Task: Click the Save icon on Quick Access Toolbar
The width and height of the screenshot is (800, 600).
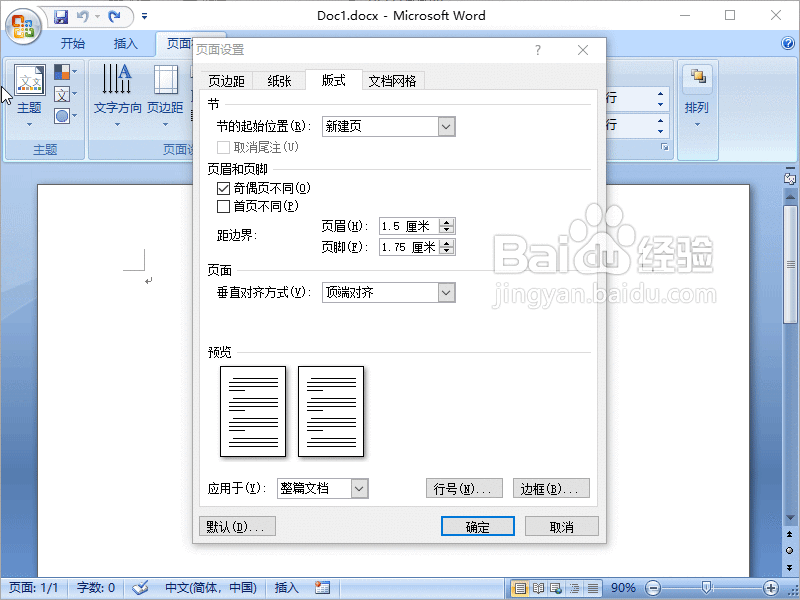Action: point(61,16)
